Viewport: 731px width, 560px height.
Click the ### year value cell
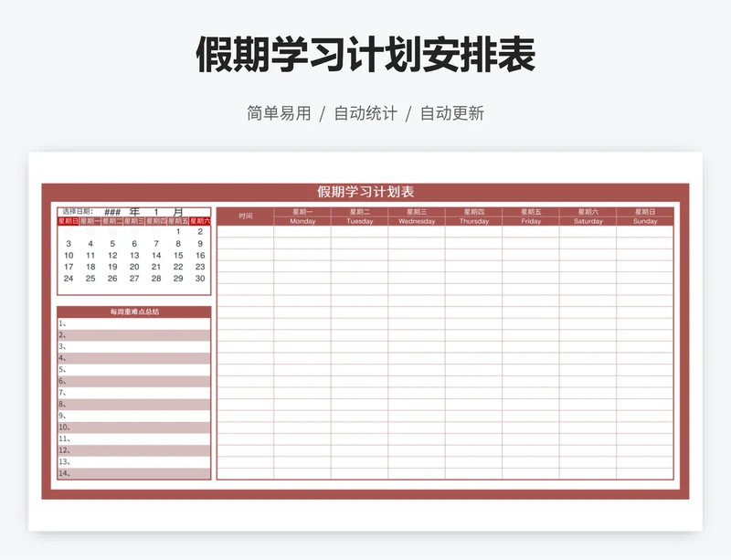[112, 212]
